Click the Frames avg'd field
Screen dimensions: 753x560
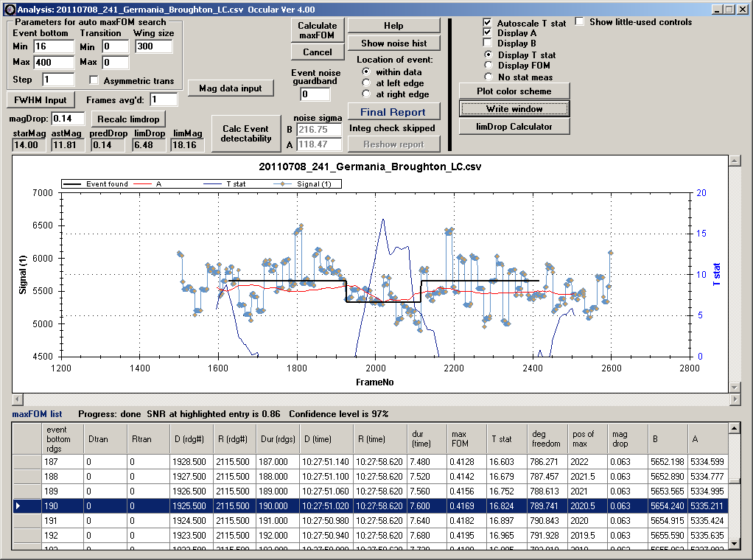tap(164, 99)
